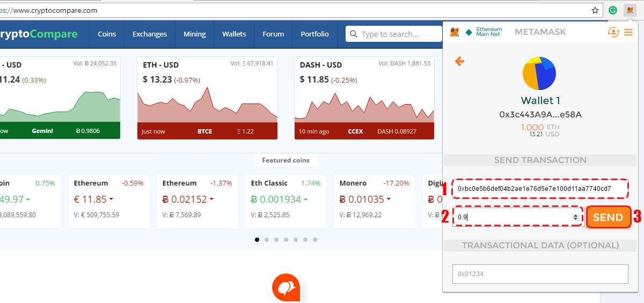Image resolution: width=644 pixels, height=303 pixels.
Task: Select the Wallet 1 account name
Action: [540, 100]
